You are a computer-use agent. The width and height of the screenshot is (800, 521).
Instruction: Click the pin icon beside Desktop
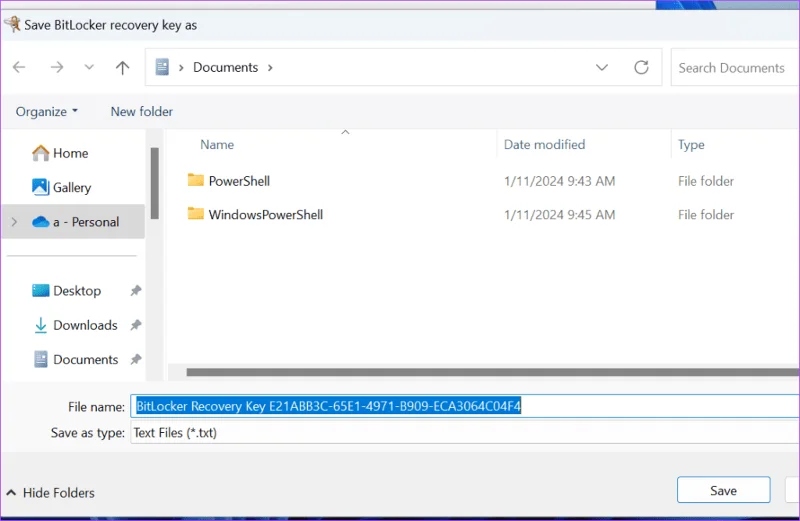pyautogui.click(x=135, y=291)
